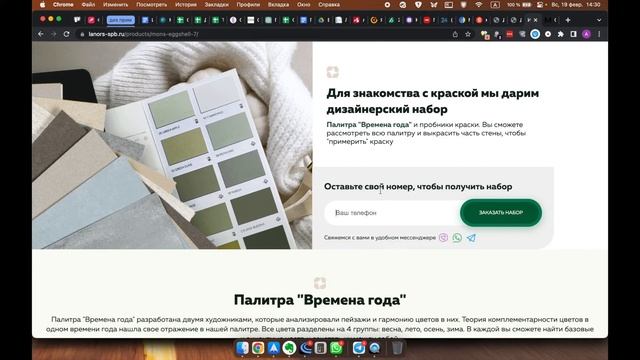Screen dimensions: 640x360
Task: Click the Ваш телефон input field
Action: tap(392, 213)
